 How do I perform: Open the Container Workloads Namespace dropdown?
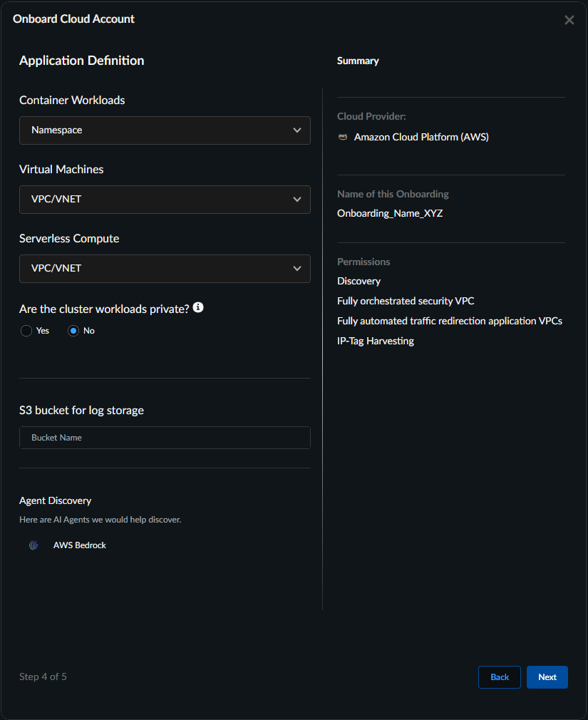pyautogui.click(x=164, y=130)
